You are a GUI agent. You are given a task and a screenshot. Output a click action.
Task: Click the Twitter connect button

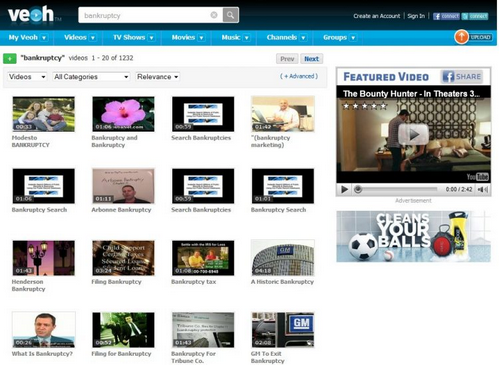coord(475,16)
